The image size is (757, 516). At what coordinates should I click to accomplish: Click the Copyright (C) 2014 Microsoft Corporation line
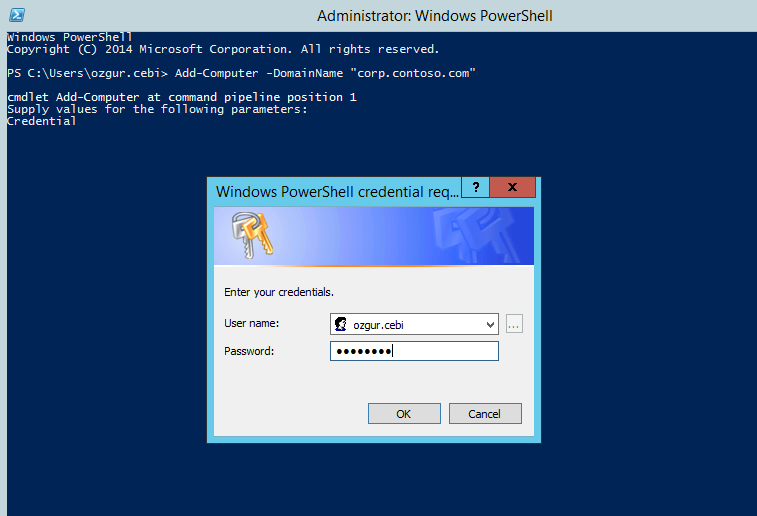(x=223, y=49)
